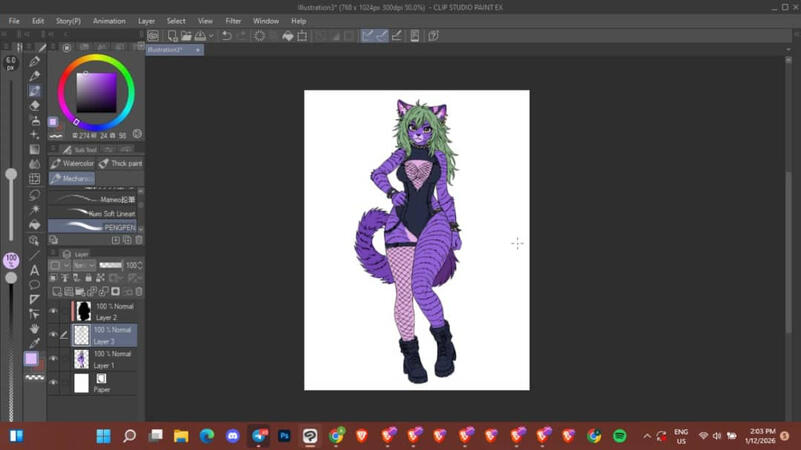801x450 pixels.
Task: Select the Auto select magic wand tool
Action: tap(34, 210)
